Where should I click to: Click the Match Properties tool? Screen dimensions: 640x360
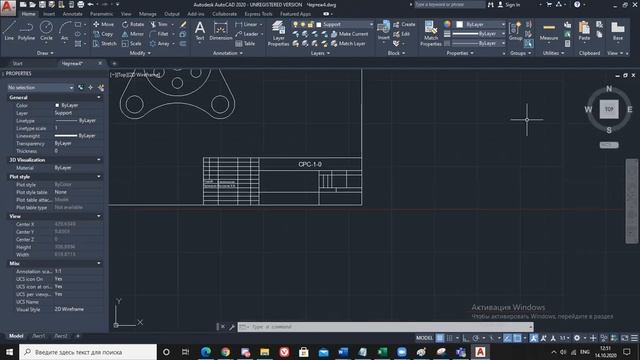[x=431, y=33]
